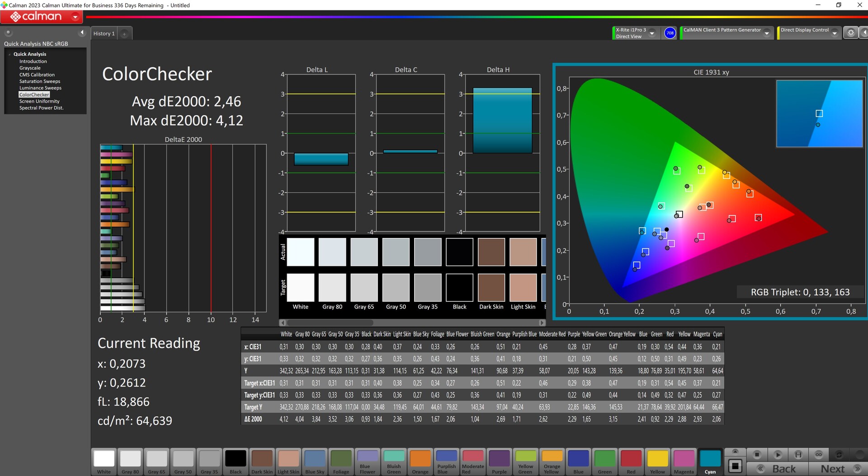This screenshot has width=868, height=476.
Task: Switch to the History 1 tab
Action: tap(104, 34)
